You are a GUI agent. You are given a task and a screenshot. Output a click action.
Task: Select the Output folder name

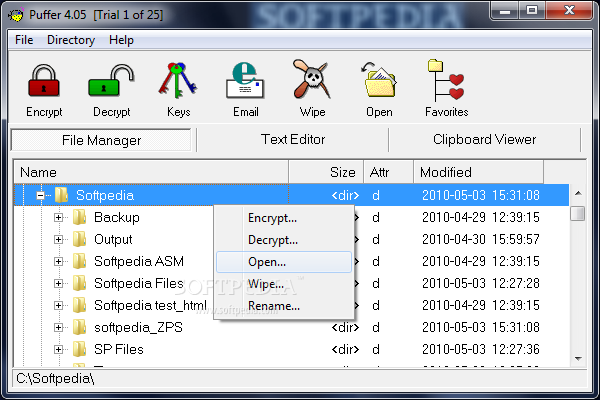click(113, 239)
